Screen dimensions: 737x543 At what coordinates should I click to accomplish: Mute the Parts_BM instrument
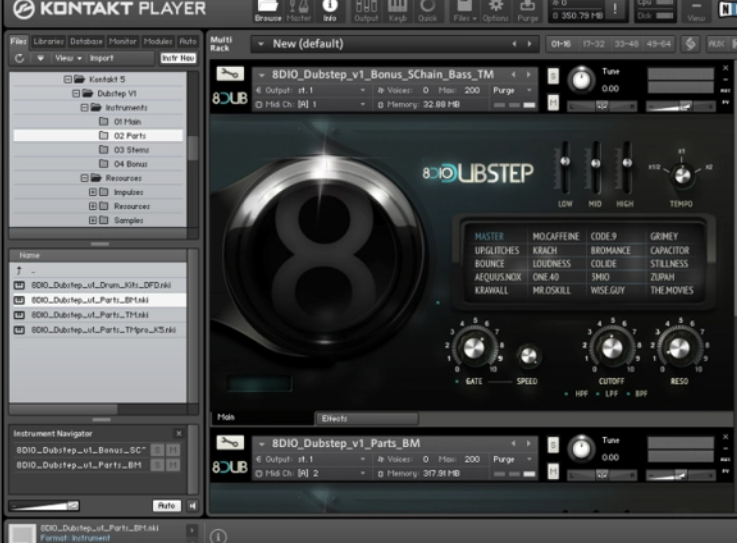point(553,471)
